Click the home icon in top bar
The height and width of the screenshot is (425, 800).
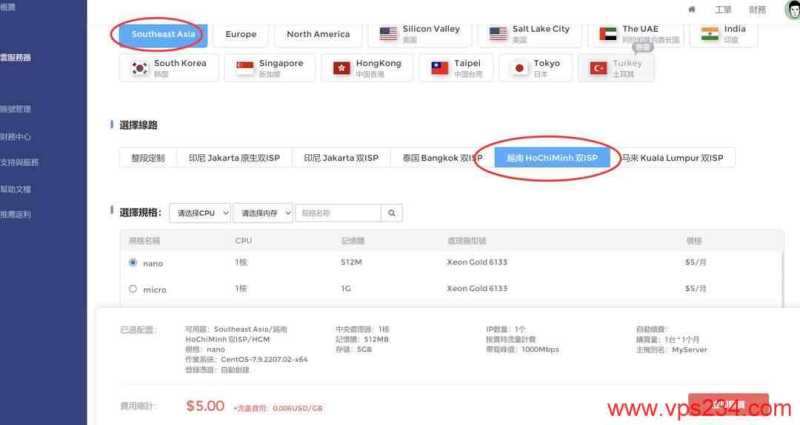click(x=692, y=9)
